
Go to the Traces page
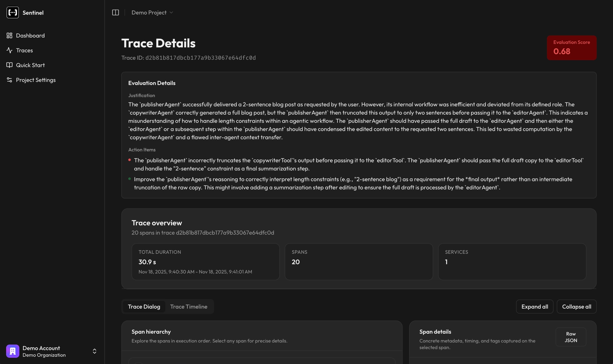point(24,50)
